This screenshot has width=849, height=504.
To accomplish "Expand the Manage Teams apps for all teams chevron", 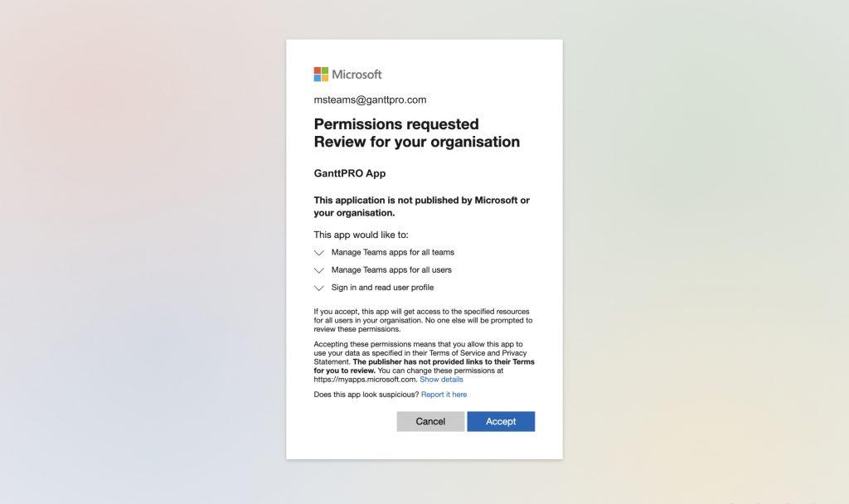I will click(319, 253).
